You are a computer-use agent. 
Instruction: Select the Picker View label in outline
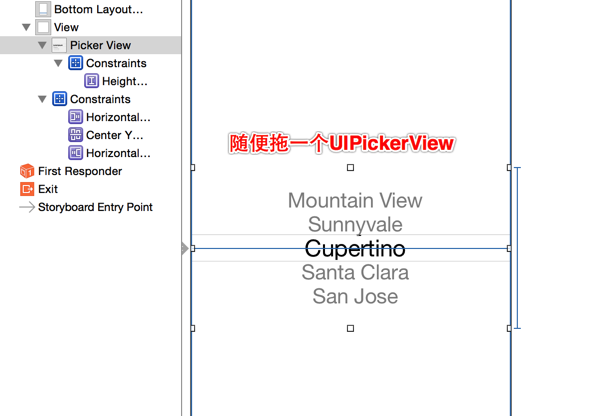[x=100, y=45]
